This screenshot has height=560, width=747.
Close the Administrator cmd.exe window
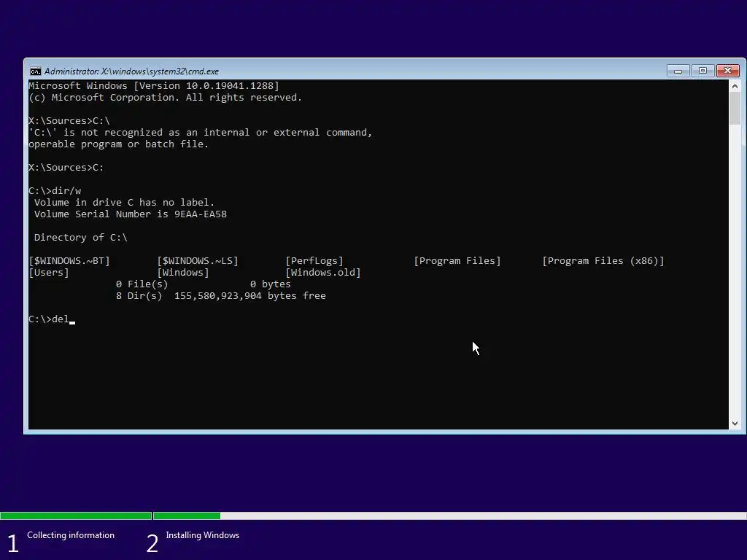[x=727, y=71]
